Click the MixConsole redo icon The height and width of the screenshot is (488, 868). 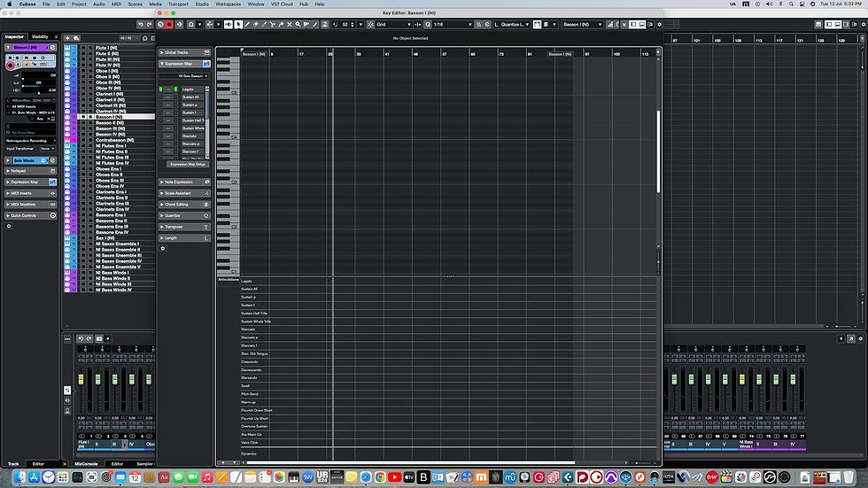(89, 338)
